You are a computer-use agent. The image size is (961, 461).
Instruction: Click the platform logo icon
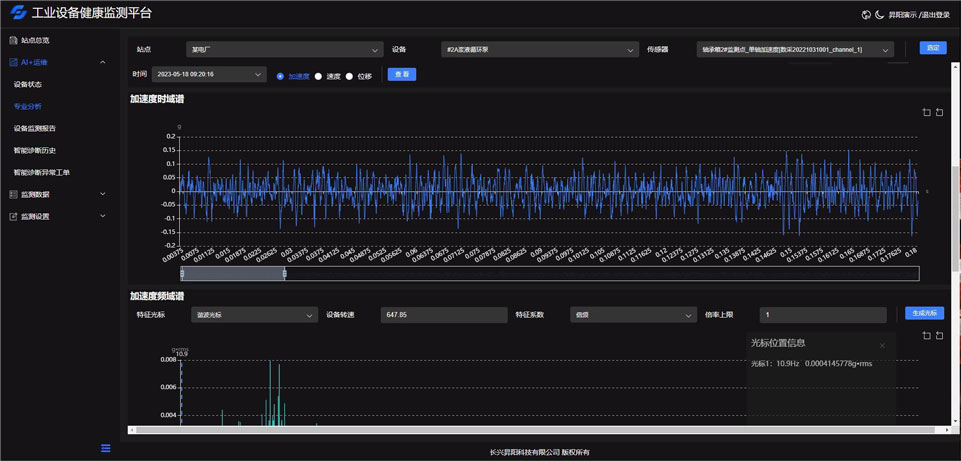tap(18, 13)
